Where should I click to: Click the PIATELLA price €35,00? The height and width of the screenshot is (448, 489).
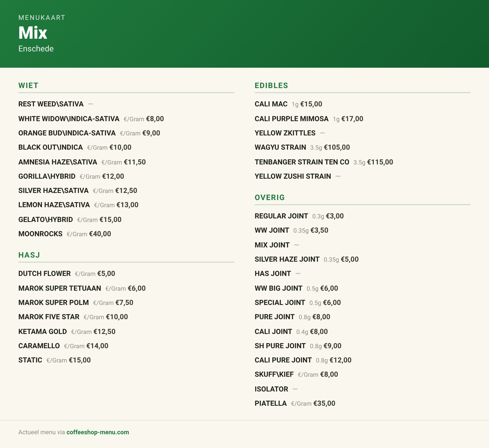coord(324,403)
